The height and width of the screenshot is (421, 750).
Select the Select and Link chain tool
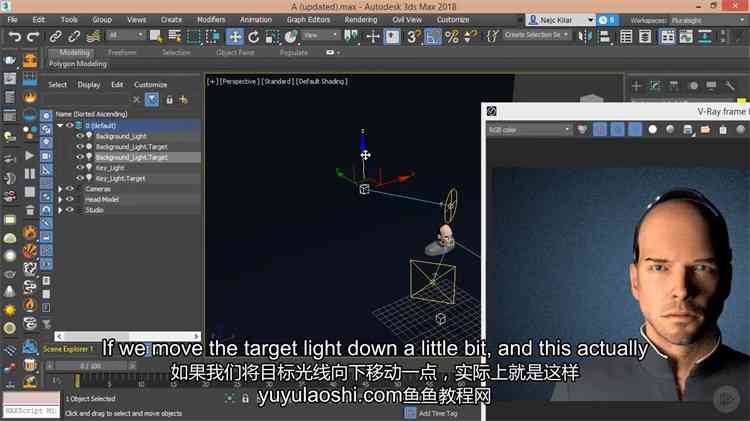55,36
